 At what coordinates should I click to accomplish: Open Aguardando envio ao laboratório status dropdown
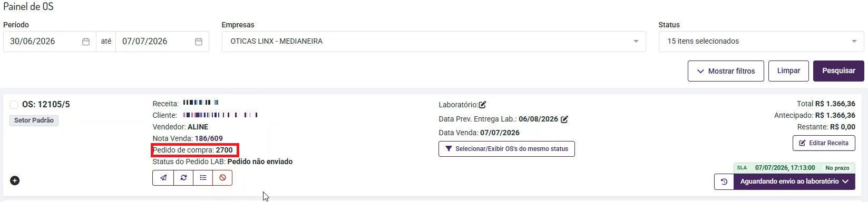click(x=795, y=181)
